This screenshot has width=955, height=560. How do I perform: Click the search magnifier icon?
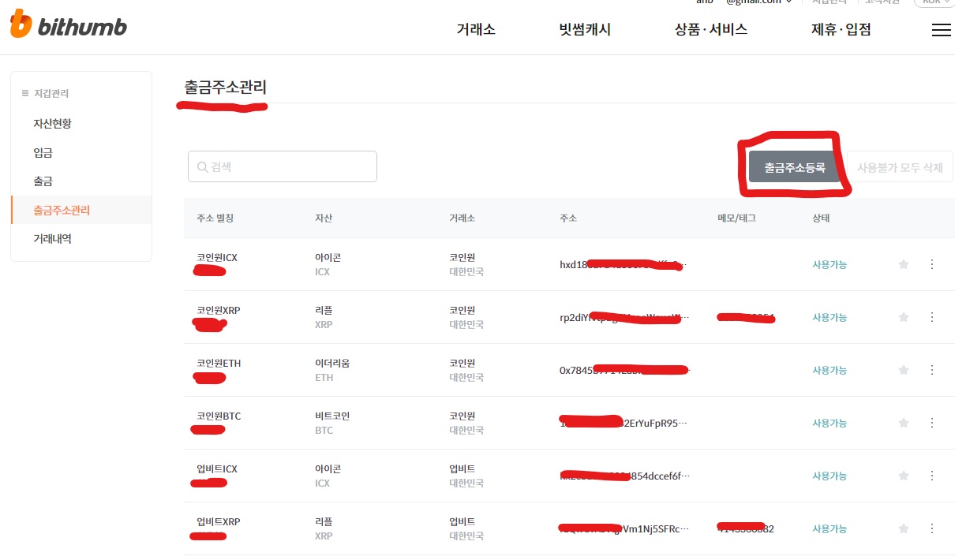pyautogui.click(x=203, y=166)
